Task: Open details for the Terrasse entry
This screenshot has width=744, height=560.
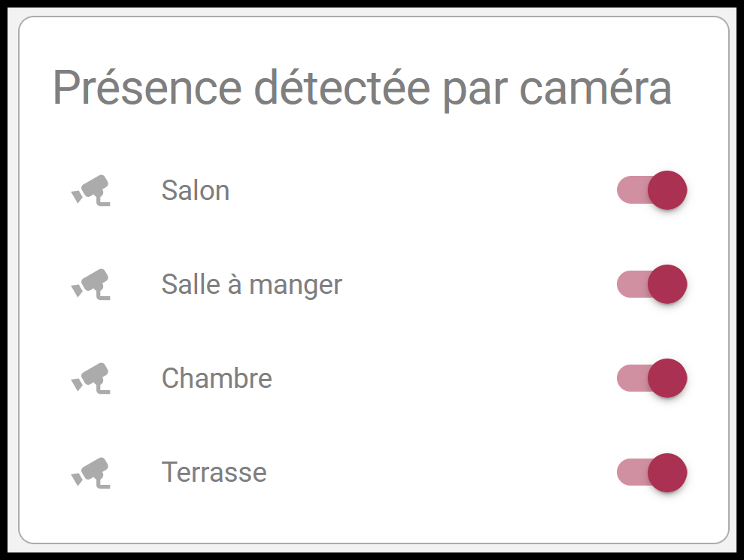Action: click(214, 472)
